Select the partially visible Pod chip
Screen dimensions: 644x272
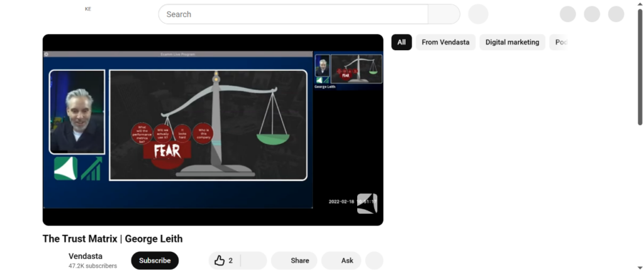pyautogui.click(x=560, y=42)
